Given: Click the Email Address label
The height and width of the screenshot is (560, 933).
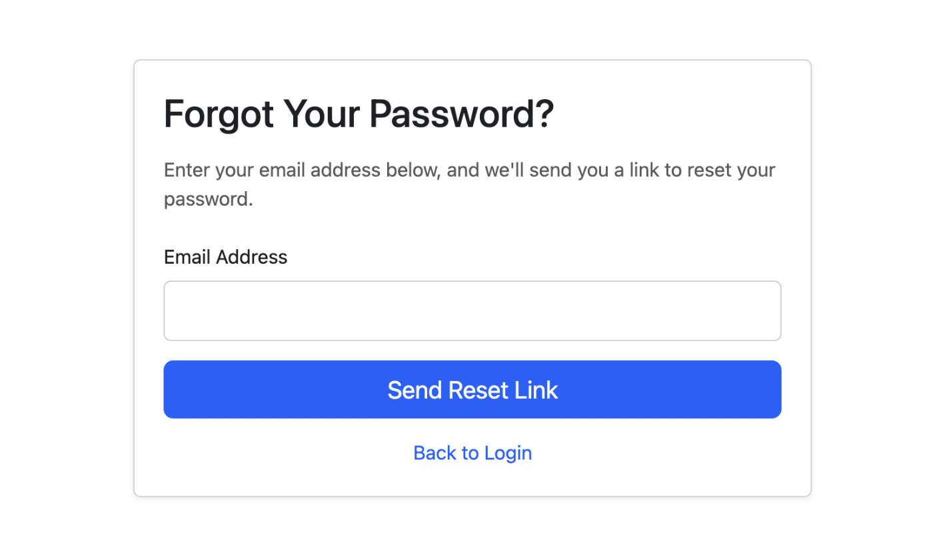Looking at the screenshot, I should (225, 256).
